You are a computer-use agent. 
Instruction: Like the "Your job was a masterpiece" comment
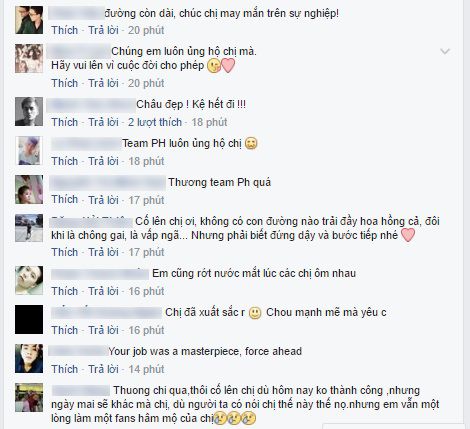point(64,369)
